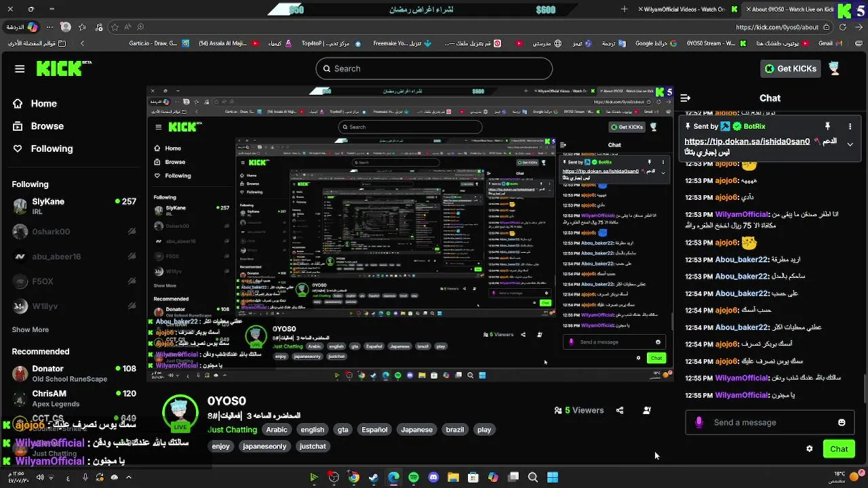Open the Gartic.io bookmark
The width and height of the screenshot is (868, 488).
(x=159, y=43)
